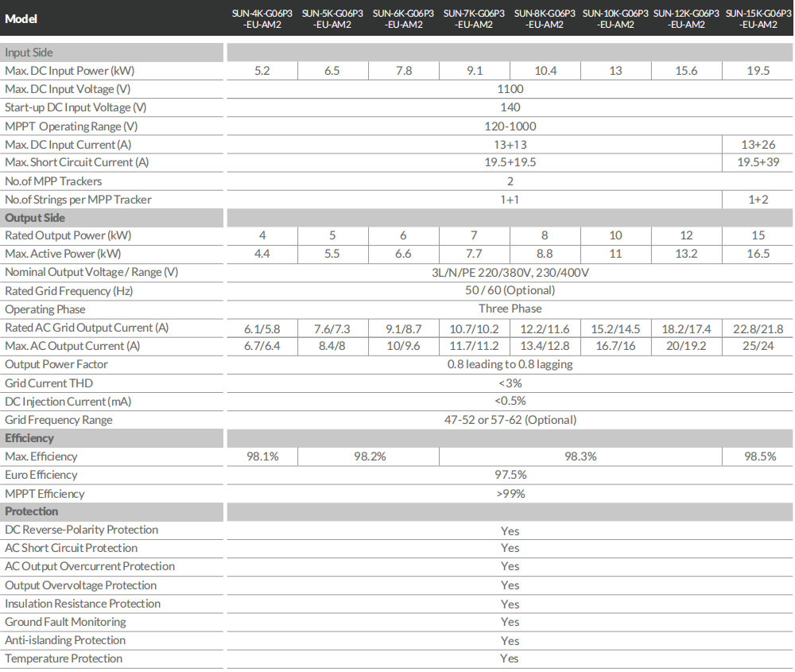This screenshot has height=672, width=795.
Task: Click the "Protection" section heading
Action: click(32, 511)
